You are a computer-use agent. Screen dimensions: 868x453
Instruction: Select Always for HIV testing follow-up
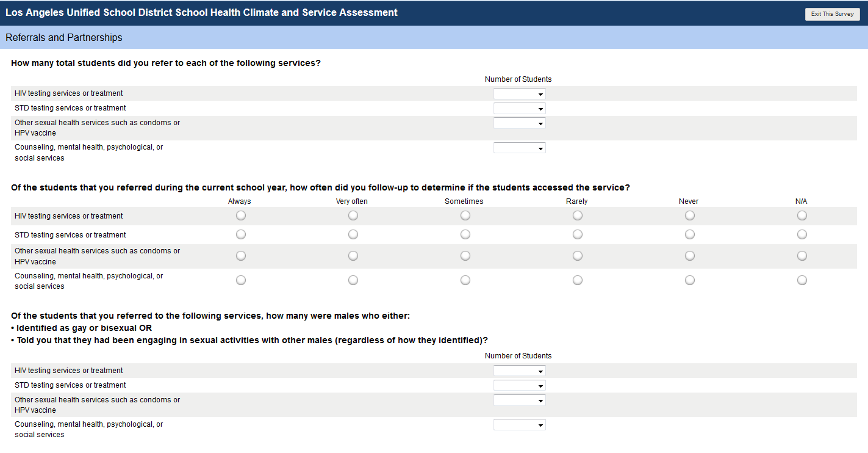coord(241,216)
